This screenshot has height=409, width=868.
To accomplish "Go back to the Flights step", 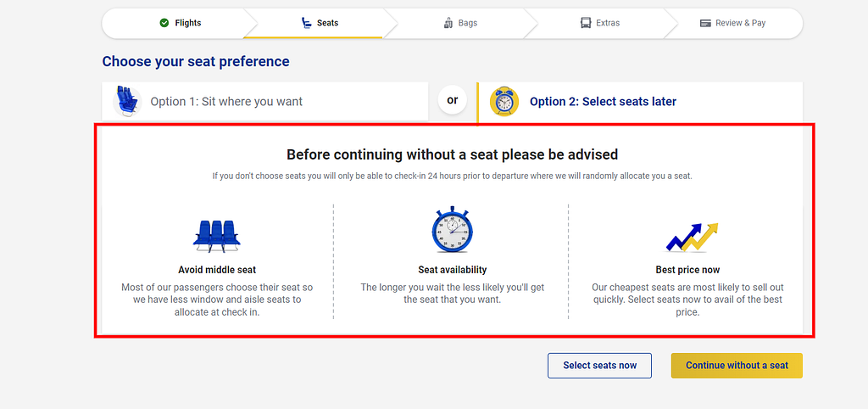I will tap(180, 23).
